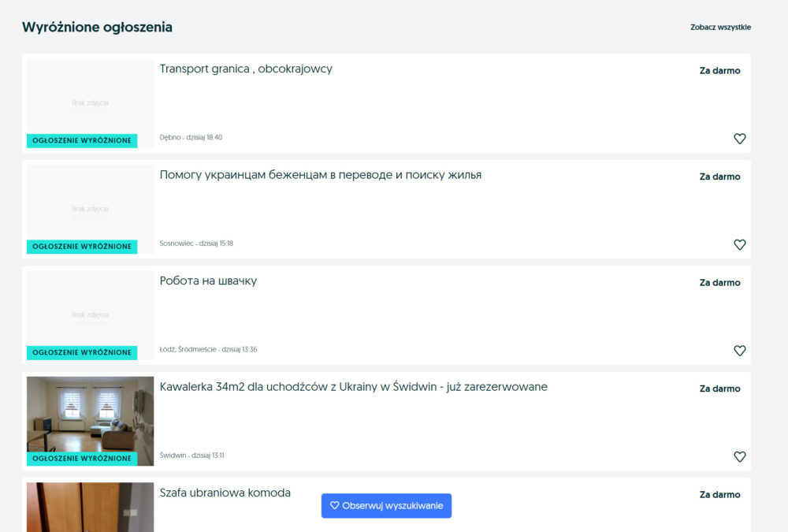This screenshot has height=532, width=788.
Task: Open listing Робота на швачку
Action: point(208,281)
